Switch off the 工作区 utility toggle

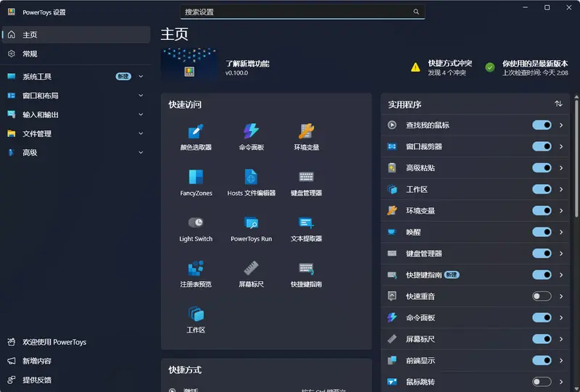tap(542, 189)
